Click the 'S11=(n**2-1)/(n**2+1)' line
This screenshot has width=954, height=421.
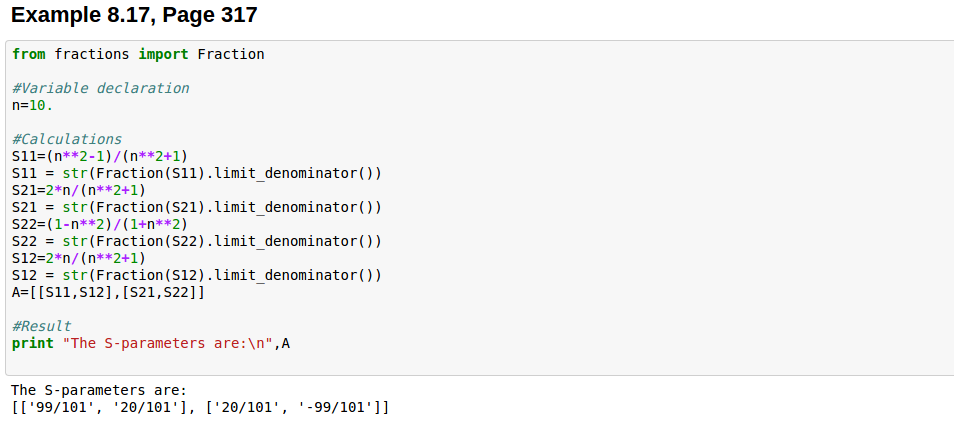point(100,156)
